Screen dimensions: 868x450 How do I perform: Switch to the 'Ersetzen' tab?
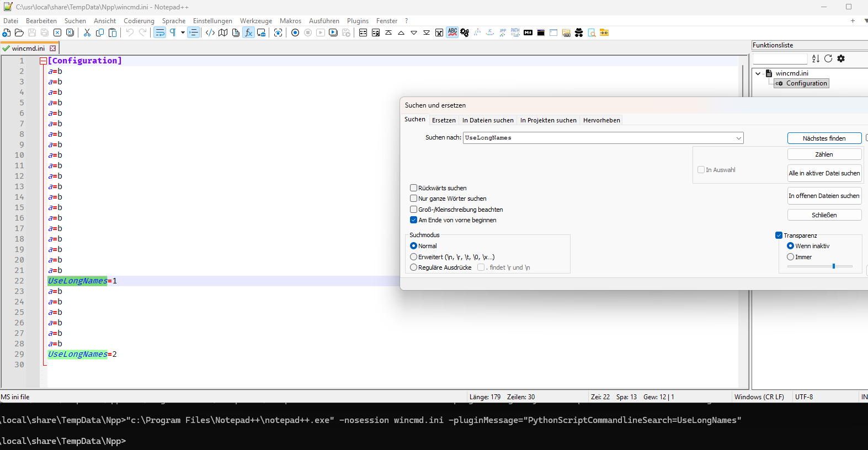[x=444, y=120]
